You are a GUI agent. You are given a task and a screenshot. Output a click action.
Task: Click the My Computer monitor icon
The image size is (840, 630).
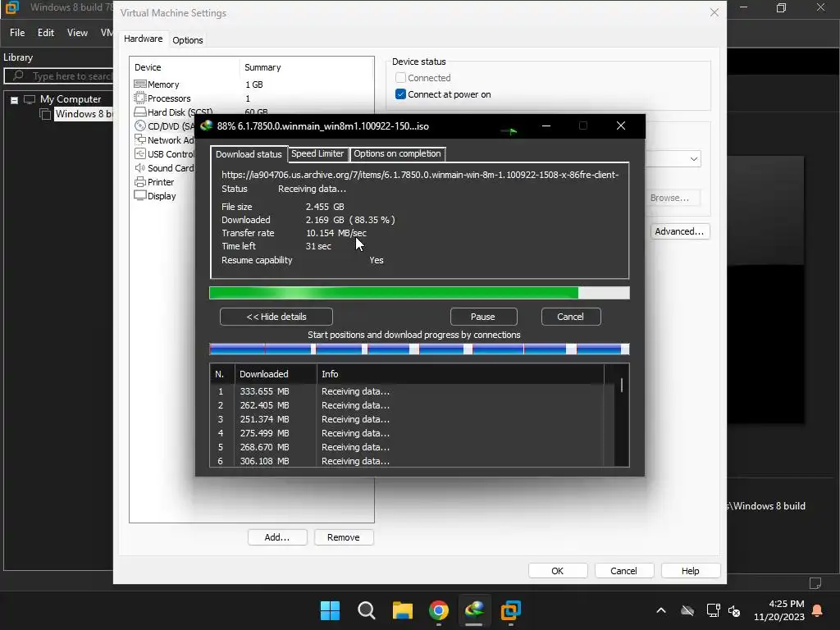coord(30,99)
